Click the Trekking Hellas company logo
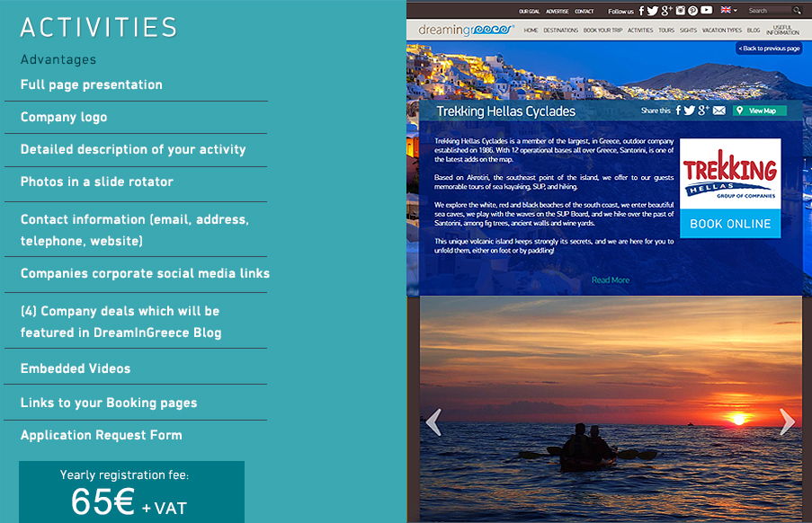The image size is (812, 523). tap(730, 173)
